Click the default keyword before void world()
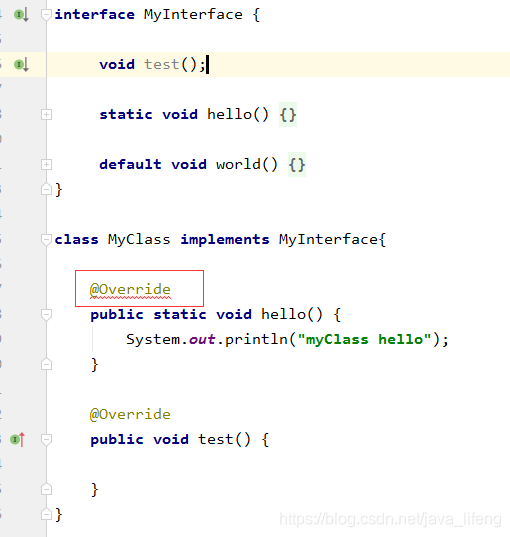This screenshot has width=510, height=537. (x=130, y=164)
